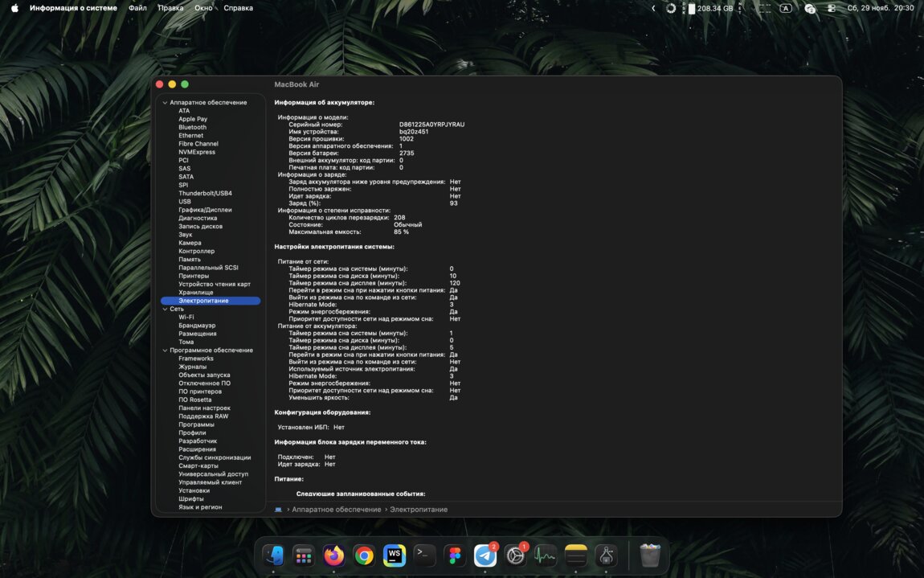Open Telegram with unread badge
924x578 pixels.
tap(485, 555)
